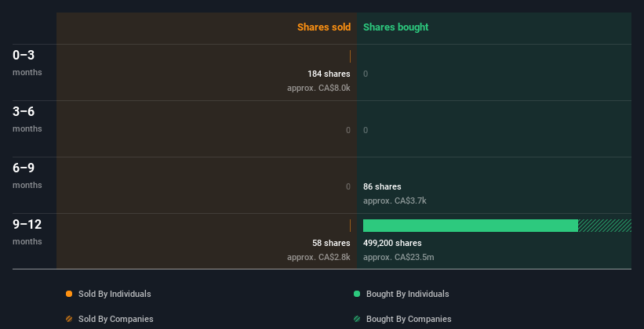Click the Sold By Companies legend label
Viewport: 644px width, 329px height.
coord(116,319)
